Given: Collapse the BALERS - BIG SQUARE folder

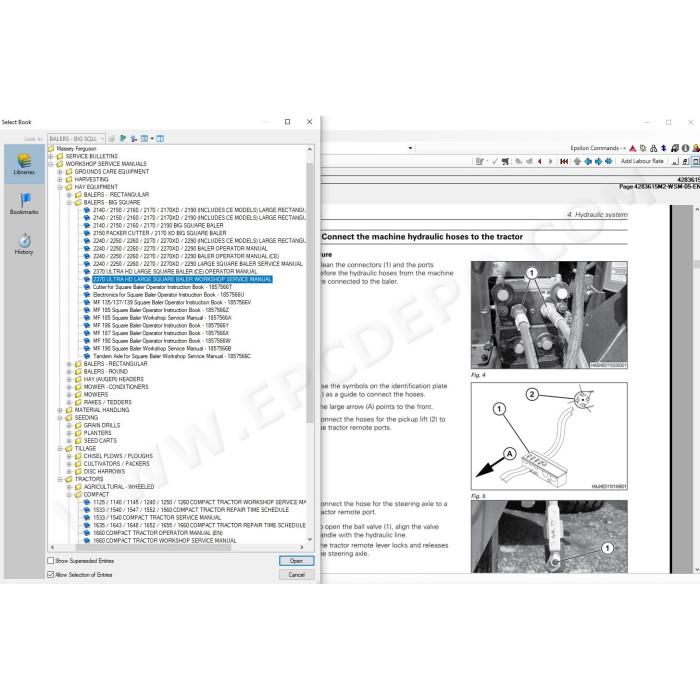Looking at the screenshot, I should coord(69,202).
